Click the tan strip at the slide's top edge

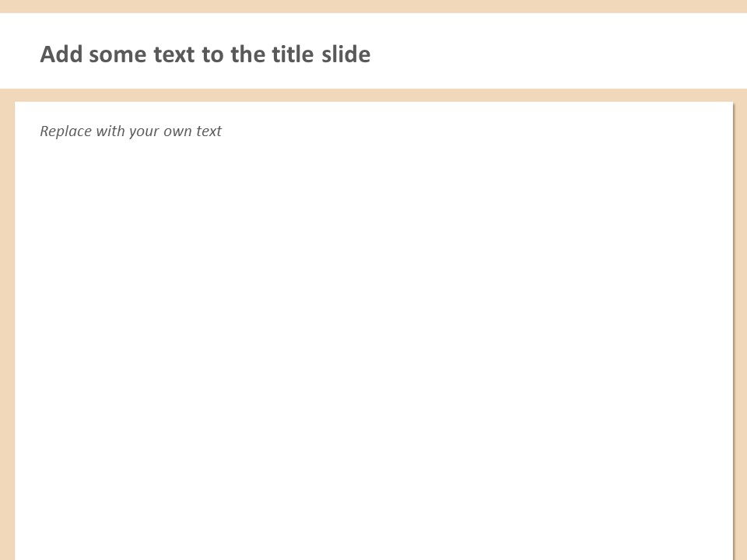point(373,5)
